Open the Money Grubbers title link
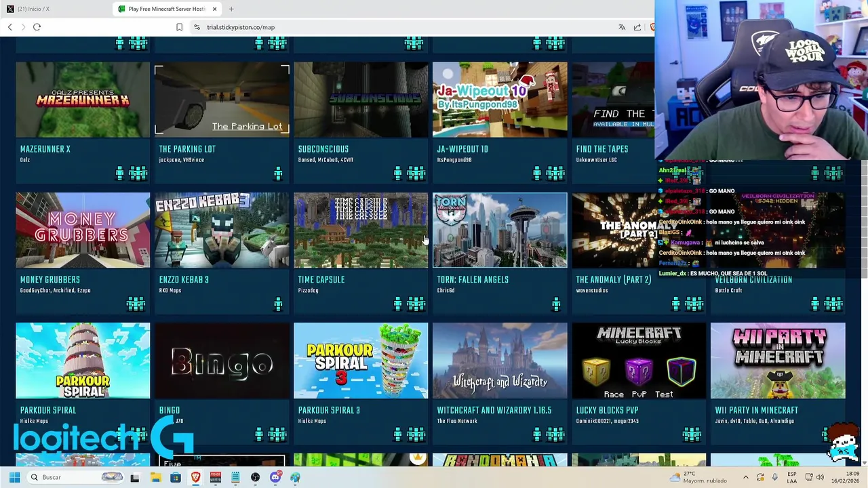Viewport: 868px width, 488px height. click(50, 280)
